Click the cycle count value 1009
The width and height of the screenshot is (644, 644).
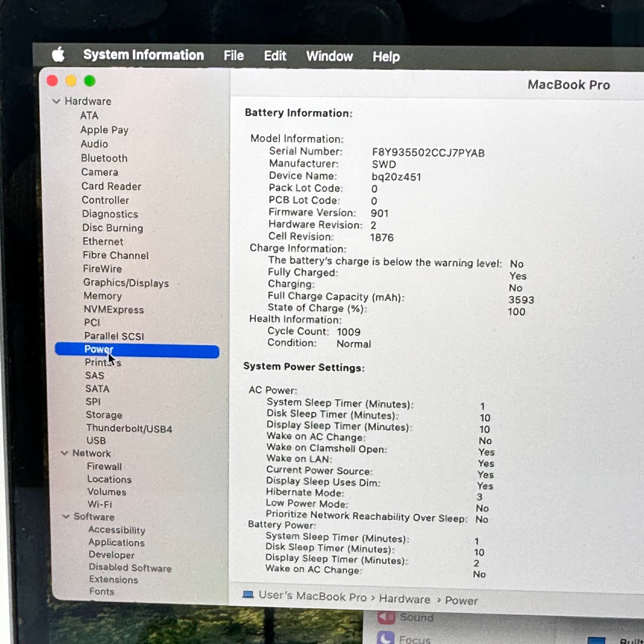[349, 332]
